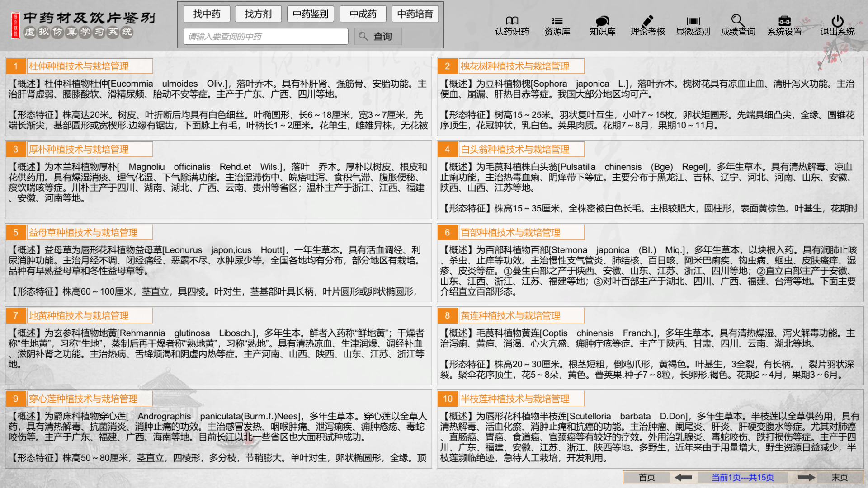Start the 理论考核 theory exam
The image size is (868, 488).
point(647,25)
